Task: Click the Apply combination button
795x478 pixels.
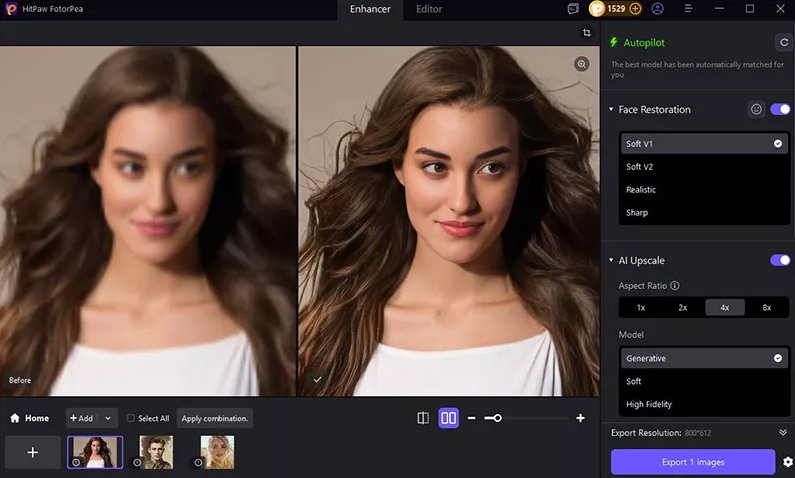Action: (215, 418)
